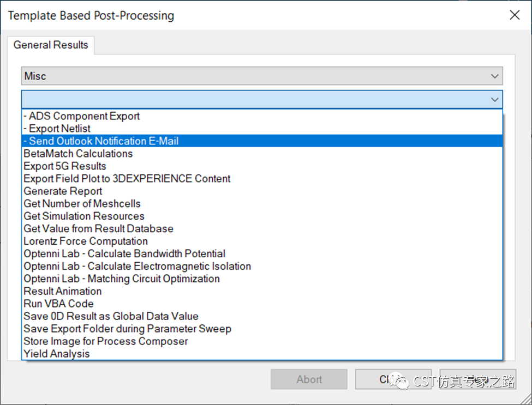Select the General Results tab
The image size is (532, 405).
point(51,45)
